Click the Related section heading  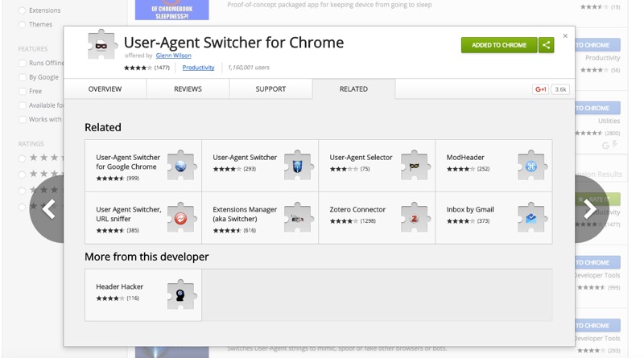103,127
